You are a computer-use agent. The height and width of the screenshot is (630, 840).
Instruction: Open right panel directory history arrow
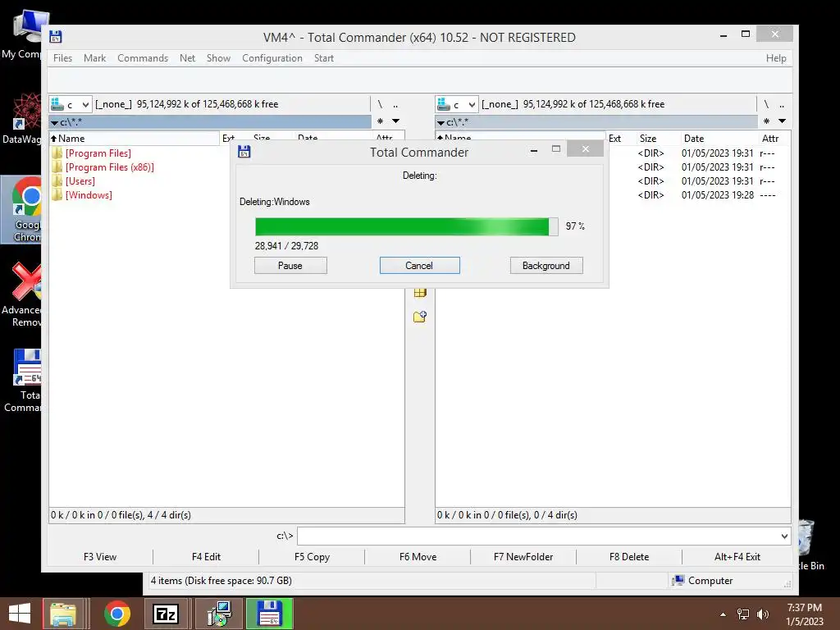pyautogui.click(x=782, y=121)
